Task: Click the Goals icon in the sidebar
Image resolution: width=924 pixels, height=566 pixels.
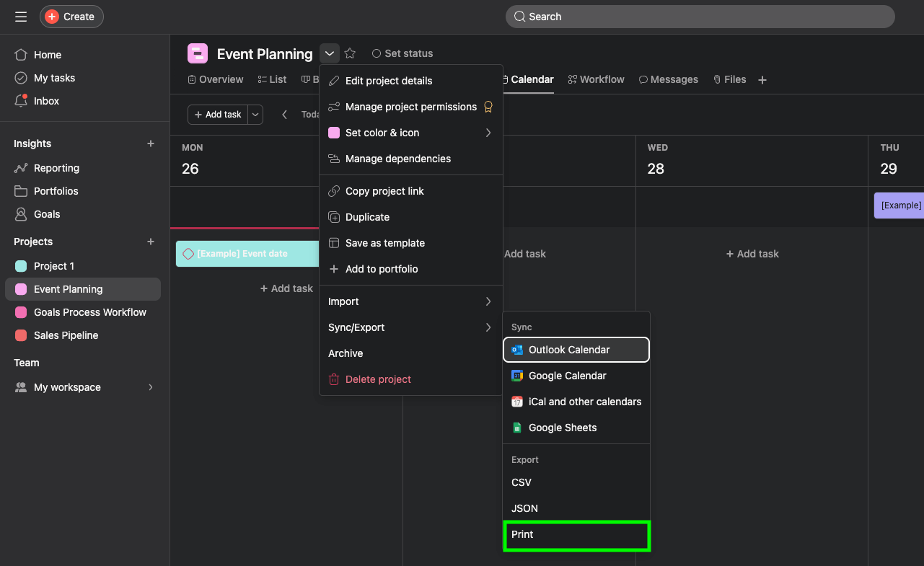Action: 22,213
